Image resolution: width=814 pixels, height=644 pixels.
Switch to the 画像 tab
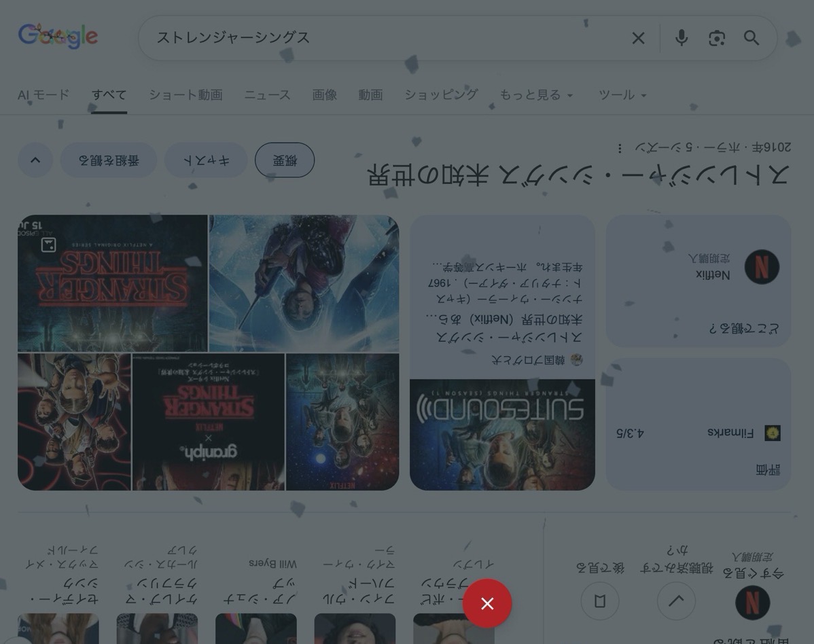click(x=325, y=94)
